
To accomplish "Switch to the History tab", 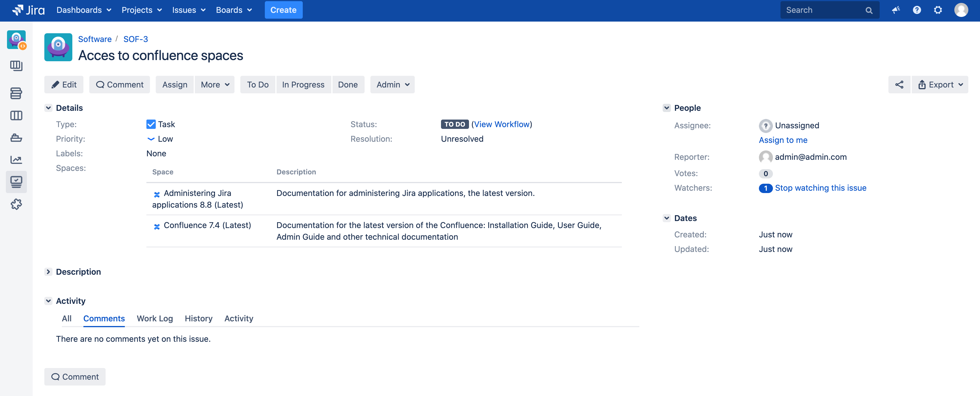I will (198, 318).
